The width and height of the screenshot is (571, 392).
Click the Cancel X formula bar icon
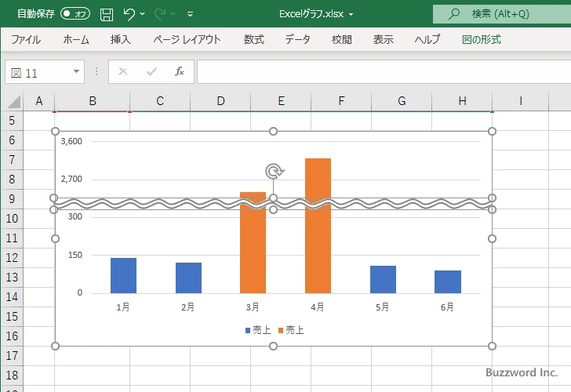123,71
